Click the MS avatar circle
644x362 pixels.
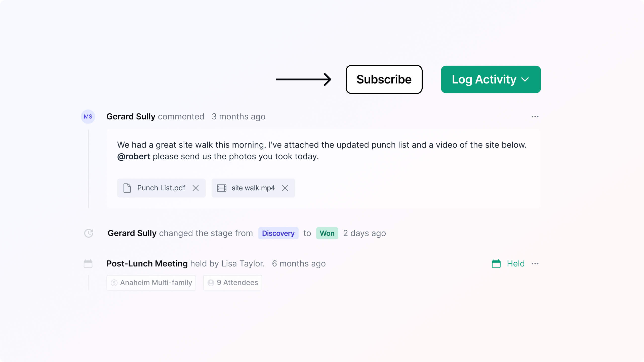[88, 117]
